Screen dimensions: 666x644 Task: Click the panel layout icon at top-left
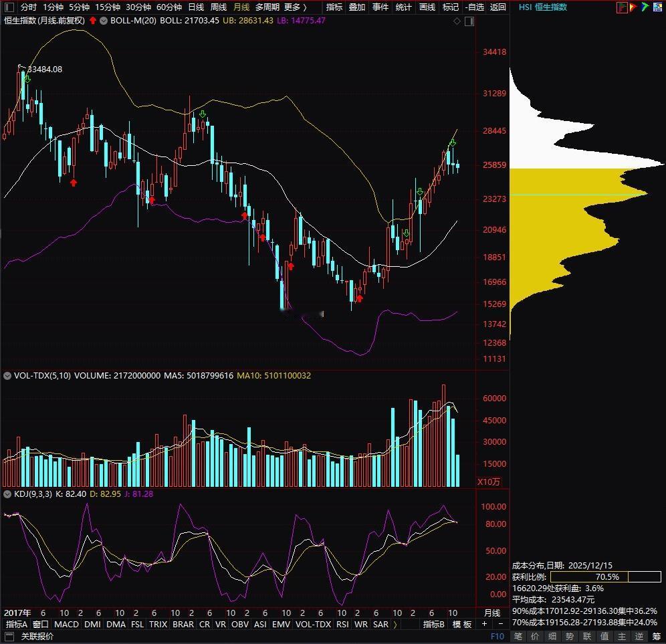[9, 7]
